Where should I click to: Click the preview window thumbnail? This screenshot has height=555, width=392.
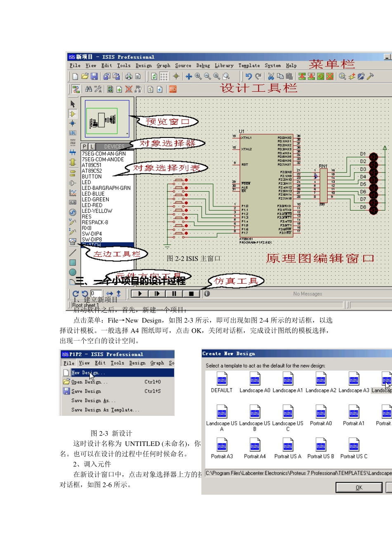point(107,119)
